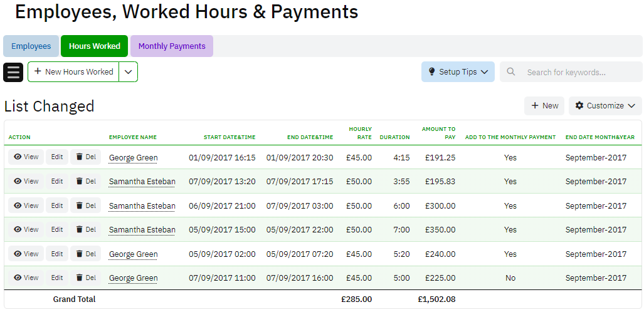The width and height of the screenshot is (644, 312).
Task: Click the search magnifier icon
Action: 511,72
